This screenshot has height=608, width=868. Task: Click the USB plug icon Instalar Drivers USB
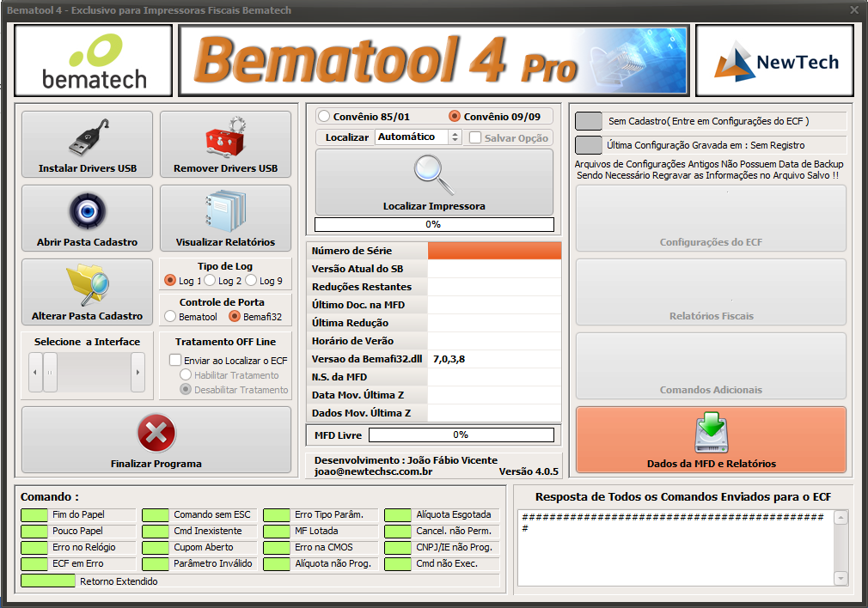pyautogui.click(x=89, y=137)
